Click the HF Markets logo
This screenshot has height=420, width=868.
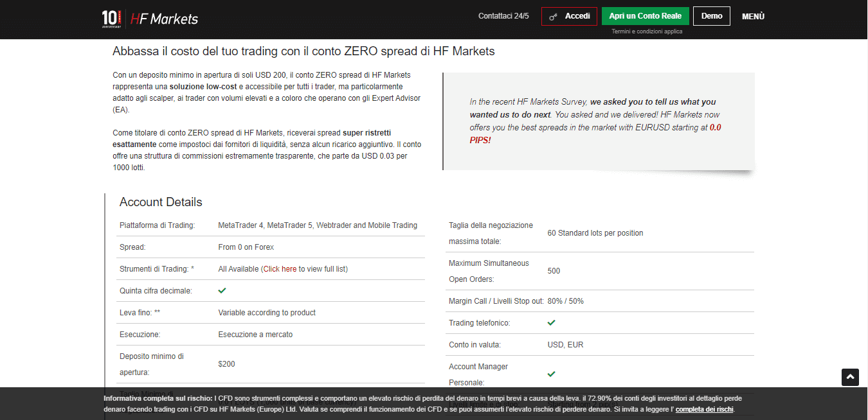pyautogui.click(x=163, y=18)
